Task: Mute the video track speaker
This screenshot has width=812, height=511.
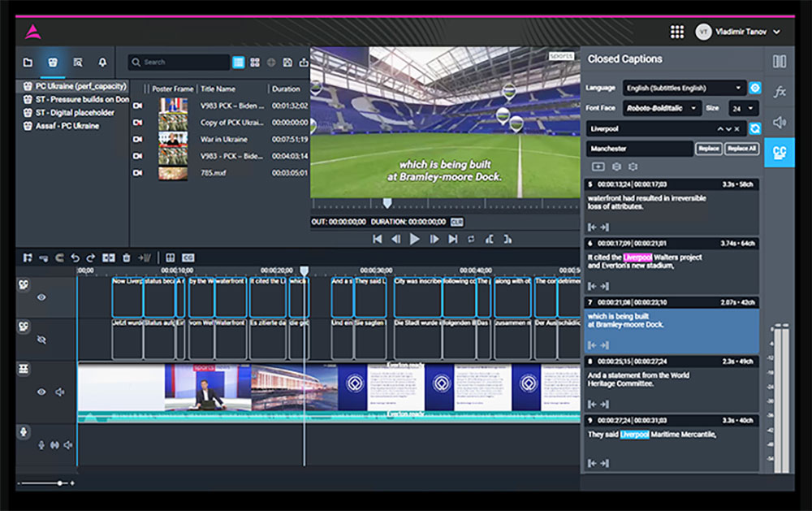Action: pos(59,392)
